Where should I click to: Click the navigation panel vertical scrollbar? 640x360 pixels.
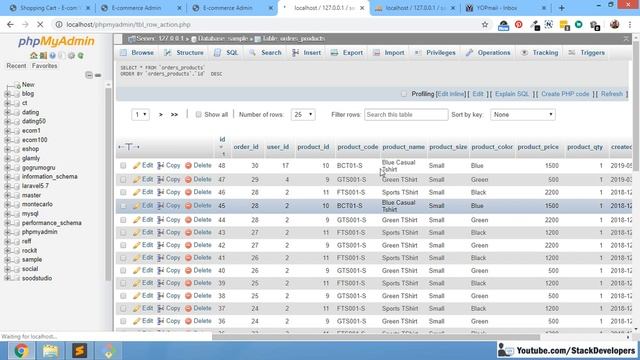coord(108,184)
